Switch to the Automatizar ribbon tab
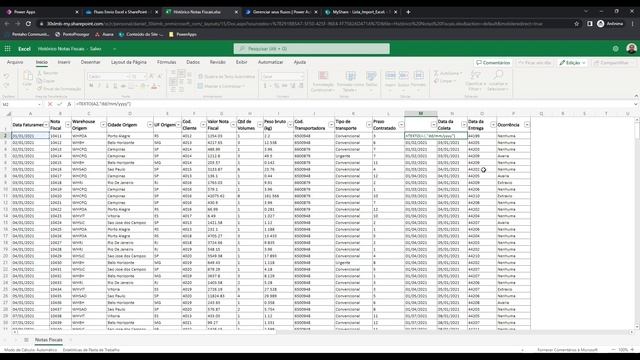Screen dimensions: 640x360 (270, 62)
